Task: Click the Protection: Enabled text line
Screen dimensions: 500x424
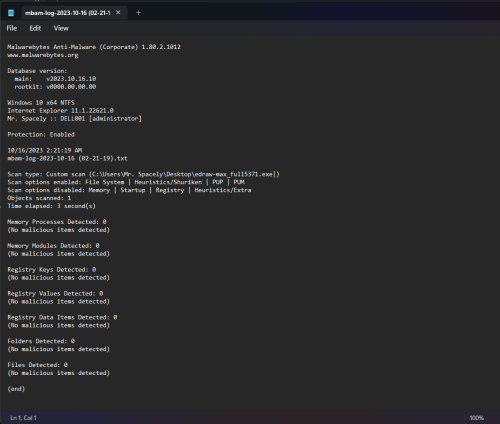Action: 41,135
